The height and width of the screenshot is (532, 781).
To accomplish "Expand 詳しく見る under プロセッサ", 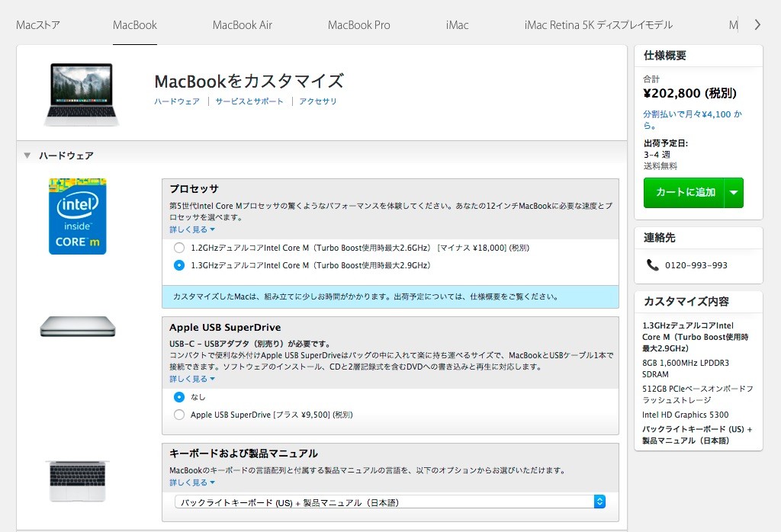I will pos(191,229).
